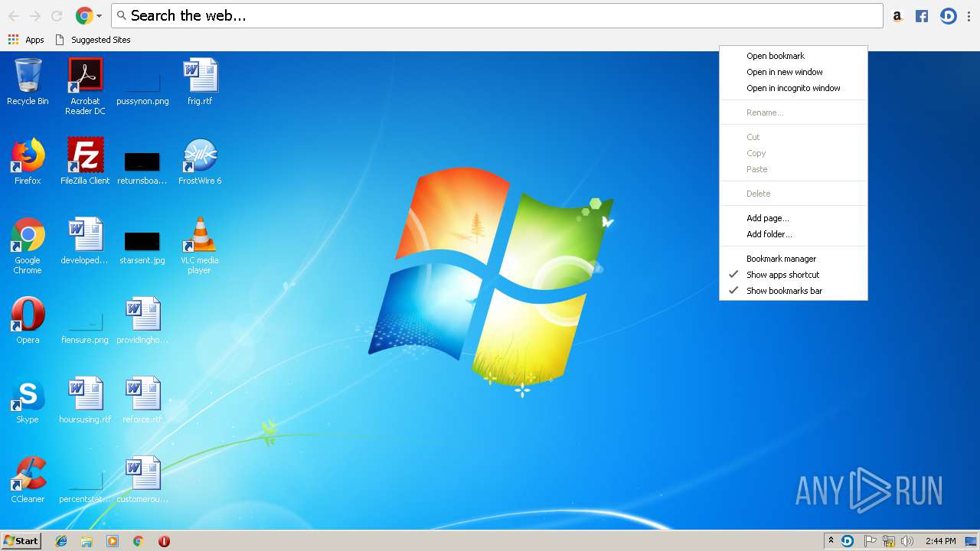980x551 pixels.
Task: Choose Open in new window
Action: 793,72
